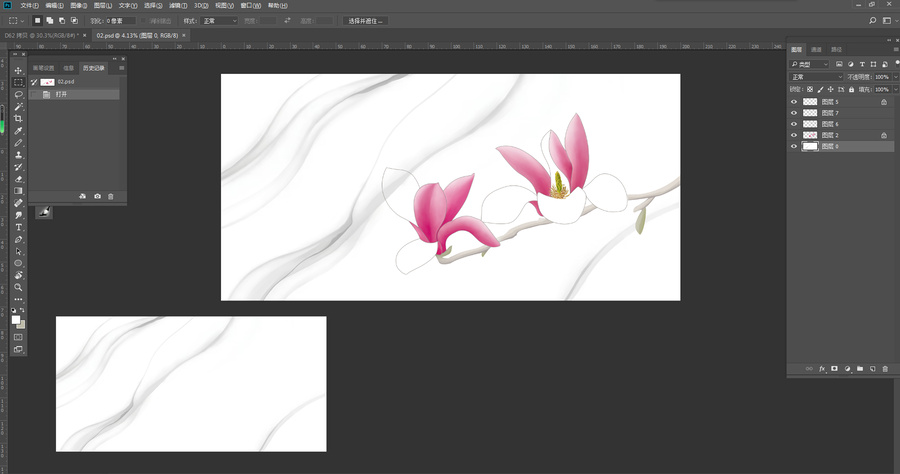This screenshot has height=474, width=900.
Task: Select the Zoom magnifier tool
Action: (18, 287)
